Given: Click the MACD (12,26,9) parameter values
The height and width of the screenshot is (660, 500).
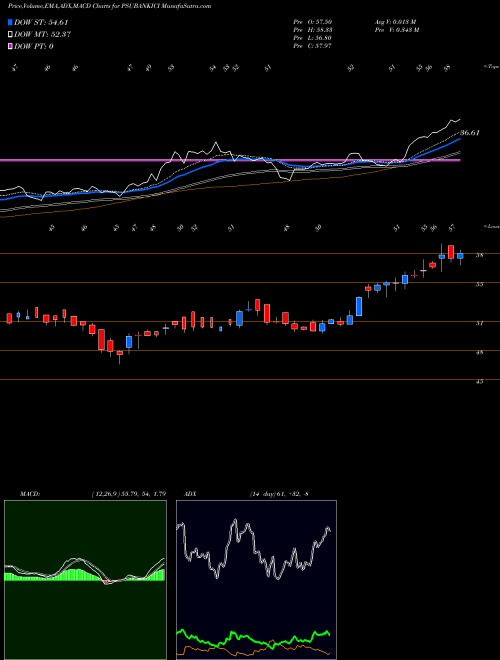Looking at the screenshot, I should pyautogui.click(x=128, y=493).
